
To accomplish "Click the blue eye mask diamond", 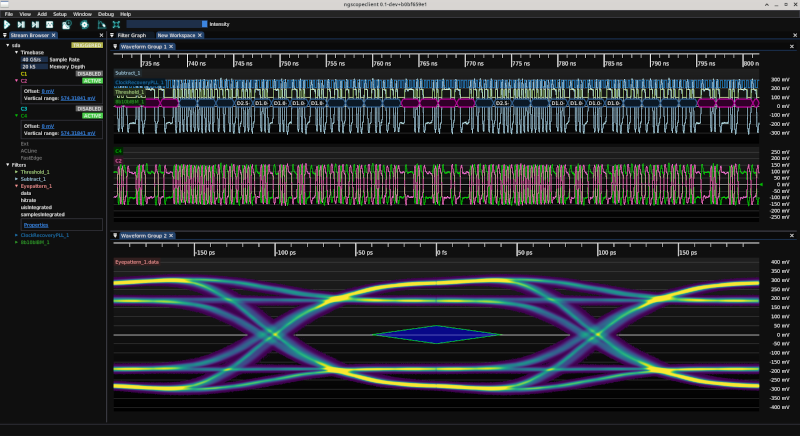I will pyautogui.click(x=437, y=335).
